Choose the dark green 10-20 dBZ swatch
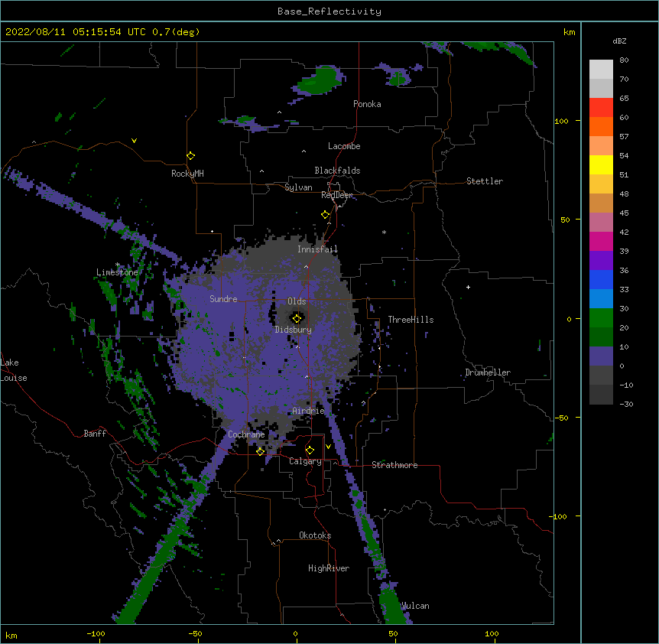The image size is (659, 644). [x=601, y=337]
